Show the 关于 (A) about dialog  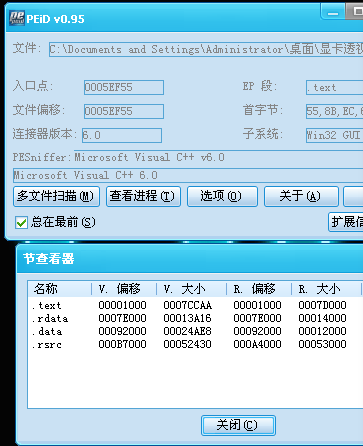click(301, 196)
